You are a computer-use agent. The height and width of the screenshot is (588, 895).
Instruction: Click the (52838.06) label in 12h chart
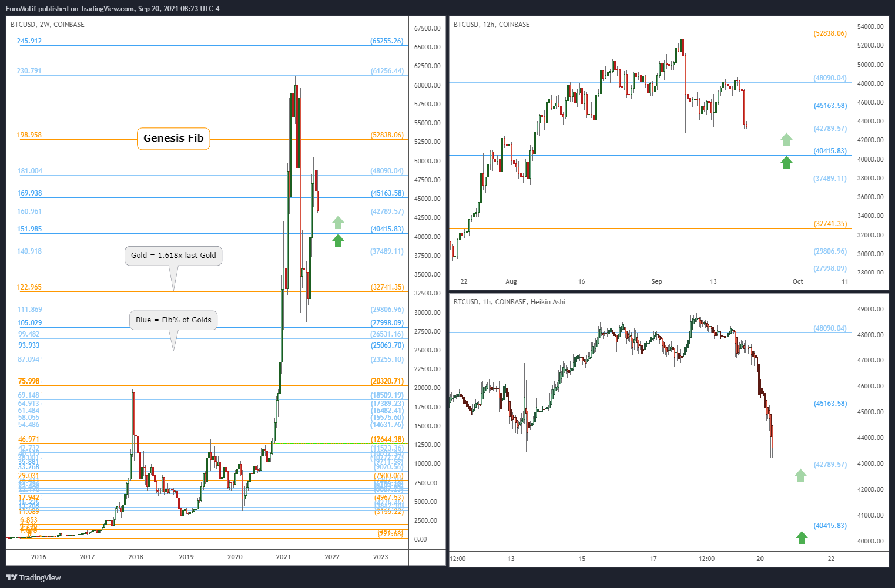point(830,33)
